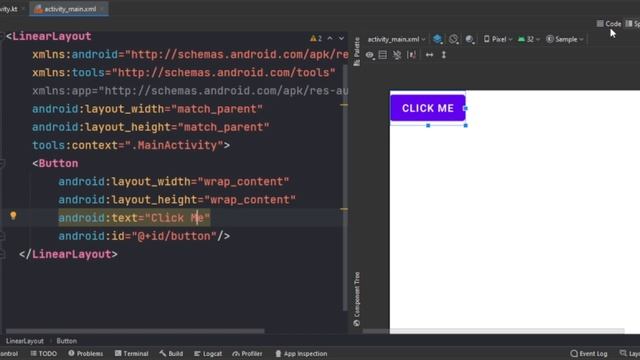640x360 pixels.
Task: Open the Profiler tool window
Action: [247, 353]
